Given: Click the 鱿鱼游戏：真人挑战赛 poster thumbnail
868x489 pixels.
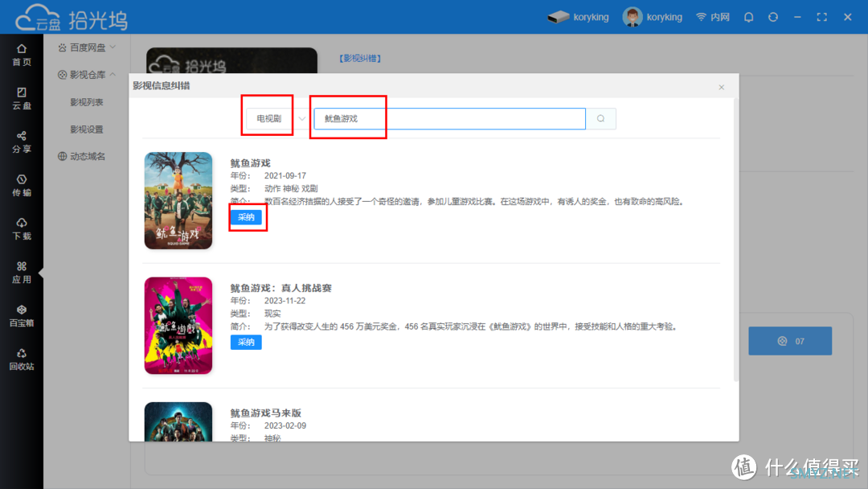Looking at the screenshot, I should pos(178,326).
